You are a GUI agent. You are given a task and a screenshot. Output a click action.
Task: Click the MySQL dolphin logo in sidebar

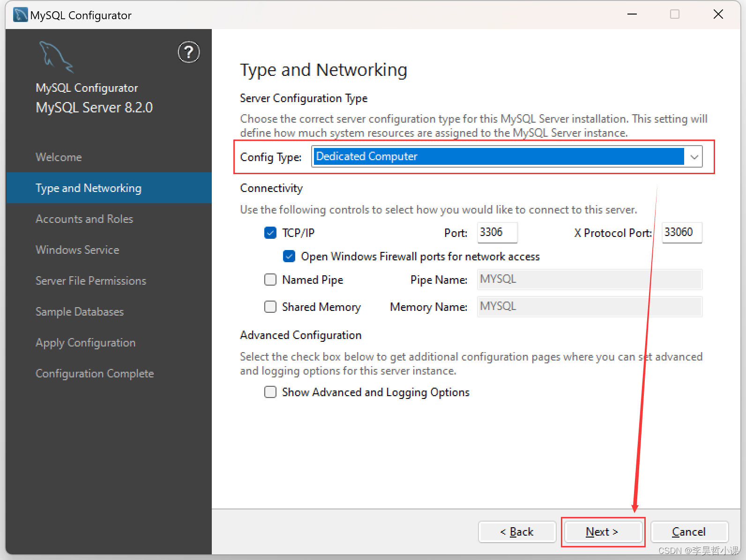56,57
